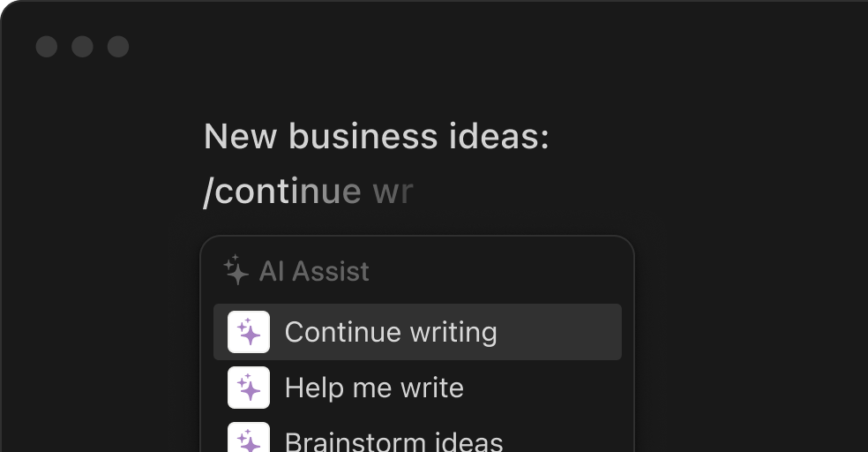This screenshot has width=868, height=452.
Task: Close the window using the leftmost dot
Action: [x=47, y=46]
